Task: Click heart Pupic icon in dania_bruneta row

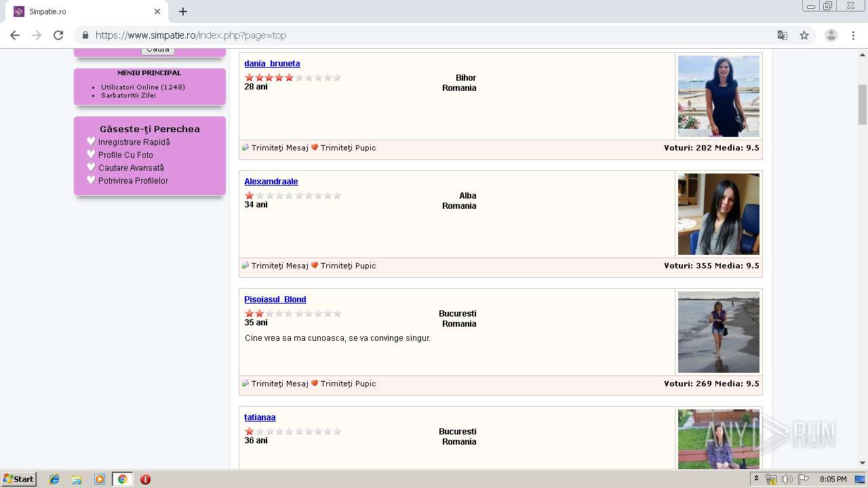Action: 315,148
